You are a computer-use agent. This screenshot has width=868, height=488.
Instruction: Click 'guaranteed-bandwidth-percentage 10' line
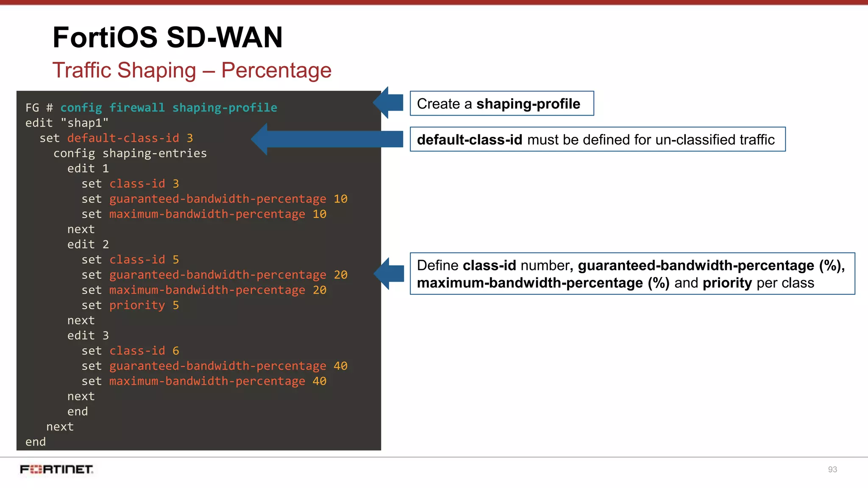(214, 199)
